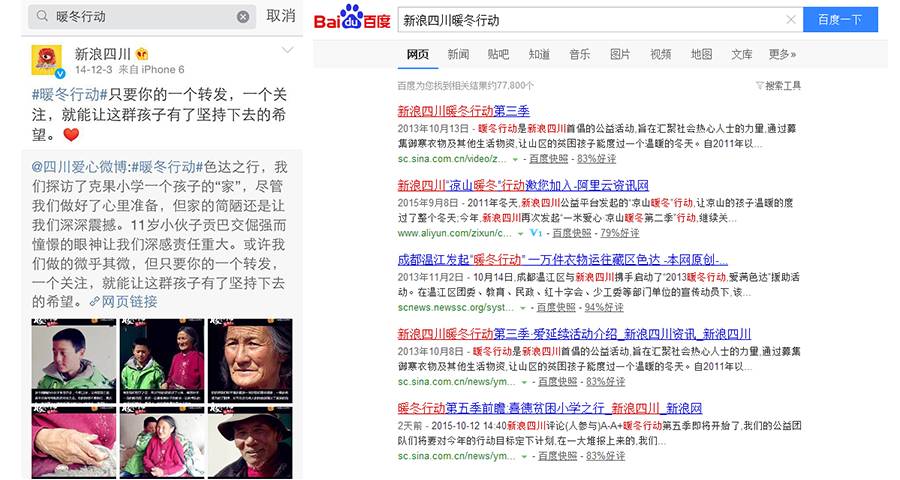Screen dimensions: 900x480
Task: Open photo of boy with elderly woman standing
Action: [x=162, y=361]
